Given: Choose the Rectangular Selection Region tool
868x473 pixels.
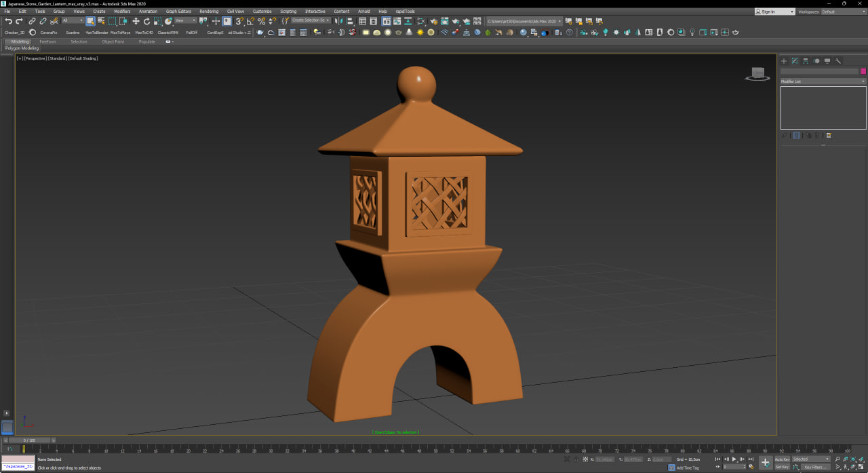Looking at the screenshot, I should [x=112, y=21].
